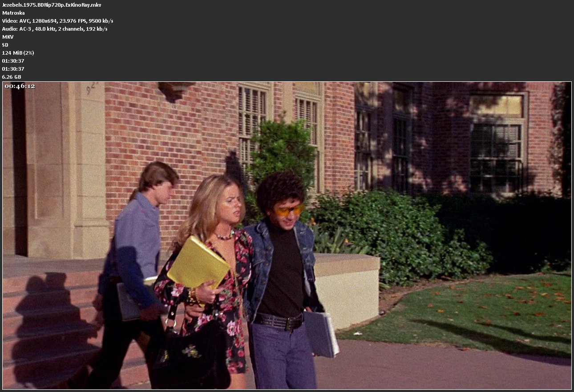Image resolution: width=574 pixels, height=392 pixels.
Task: Select the Matroska container label
Action: point(13,13)
